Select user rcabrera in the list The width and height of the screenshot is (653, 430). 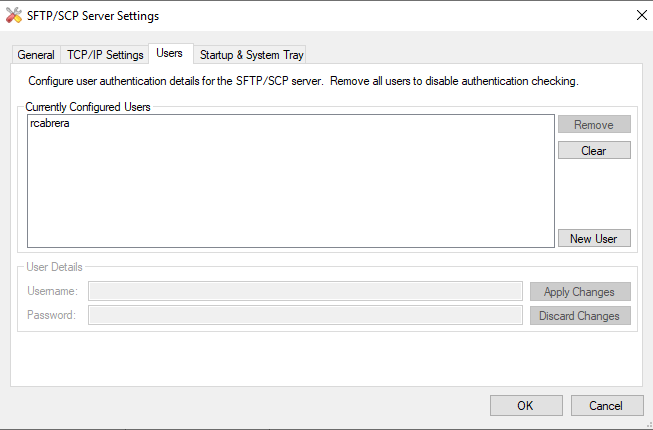click(x=51, y=125)
